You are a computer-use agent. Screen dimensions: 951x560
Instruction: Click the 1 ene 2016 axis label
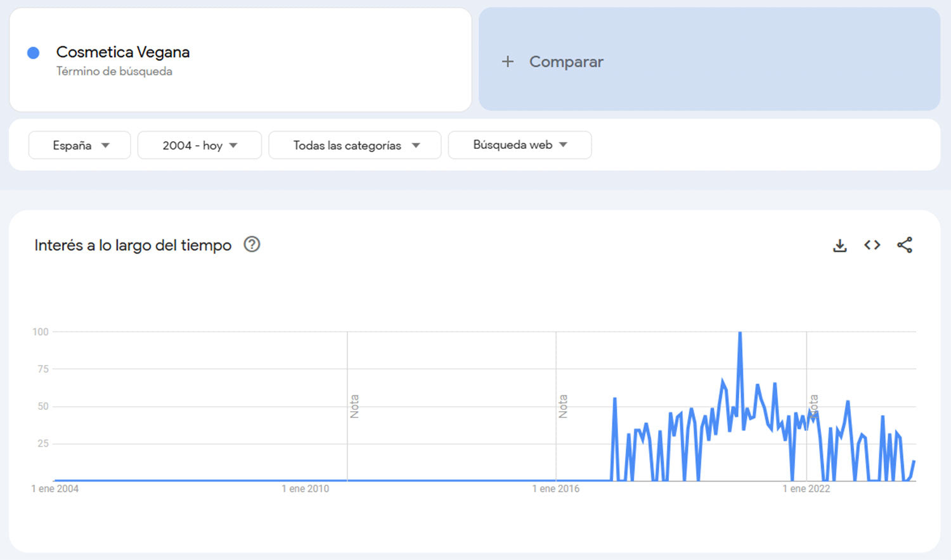coord(556,488)
